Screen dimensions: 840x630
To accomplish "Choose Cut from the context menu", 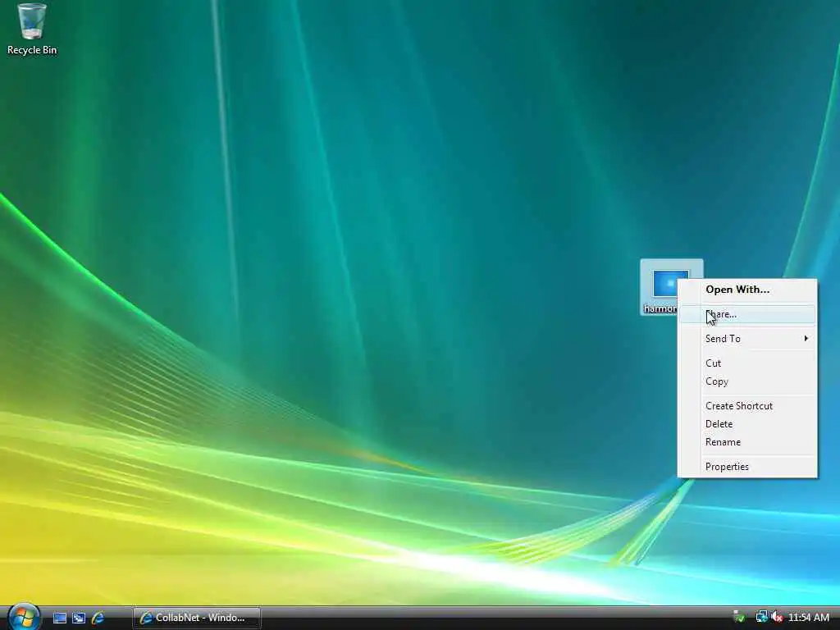I will (748, 363).
